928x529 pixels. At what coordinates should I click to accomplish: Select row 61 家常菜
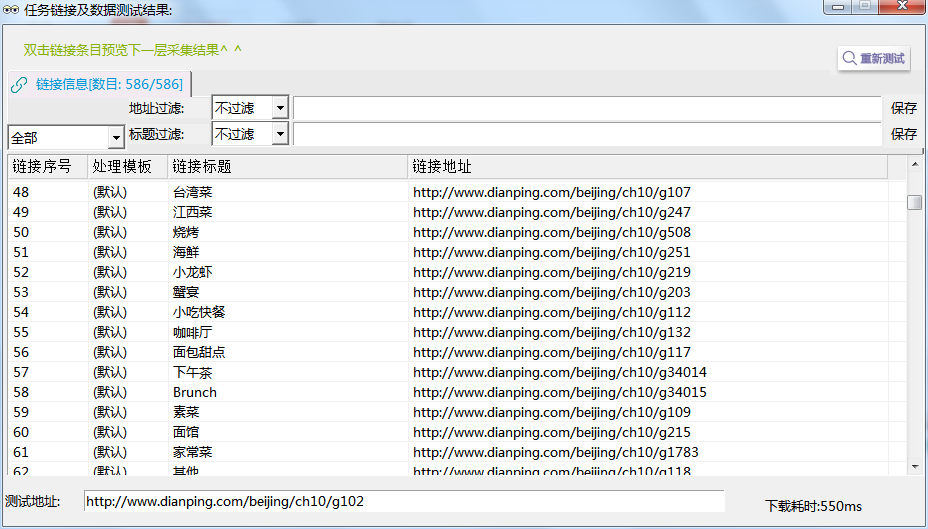456,452
